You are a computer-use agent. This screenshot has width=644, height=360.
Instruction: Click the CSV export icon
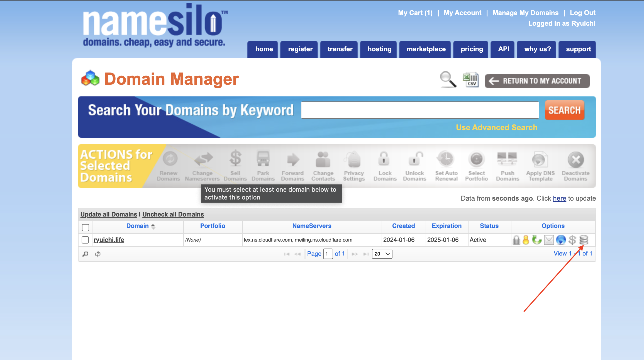(x=471, y=80)
